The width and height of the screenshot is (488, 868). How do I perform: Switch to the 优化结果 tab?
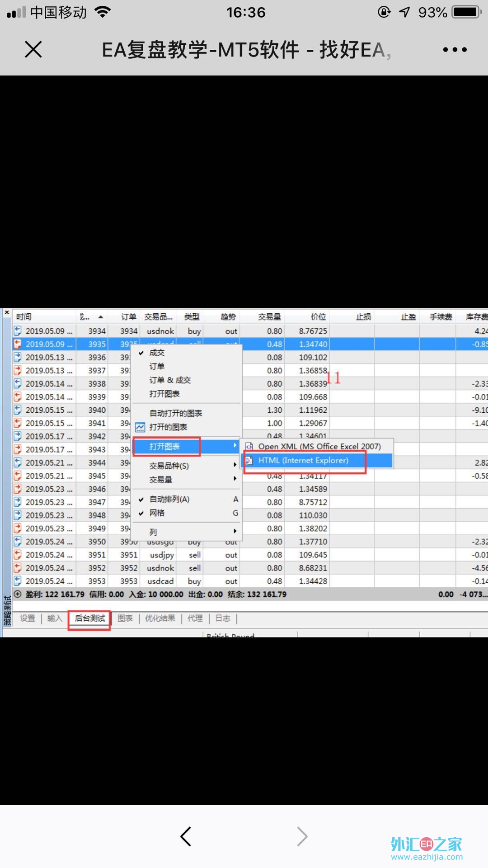tap(160, 618)
